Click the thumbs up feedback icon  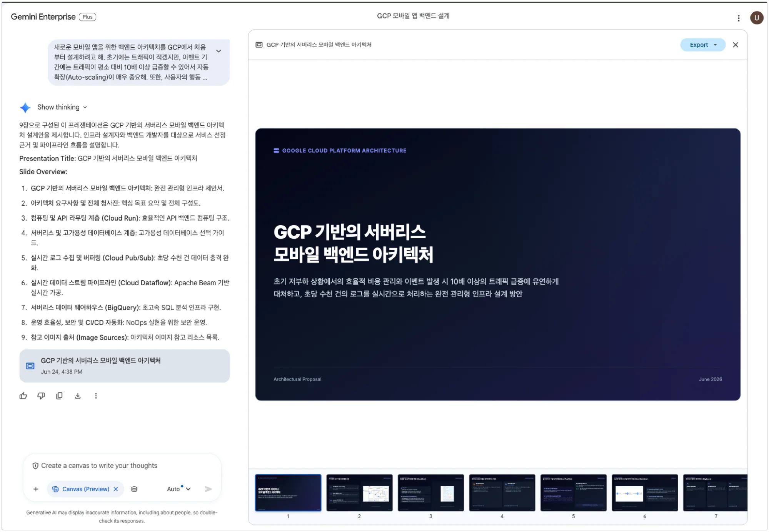coord(23,396)
